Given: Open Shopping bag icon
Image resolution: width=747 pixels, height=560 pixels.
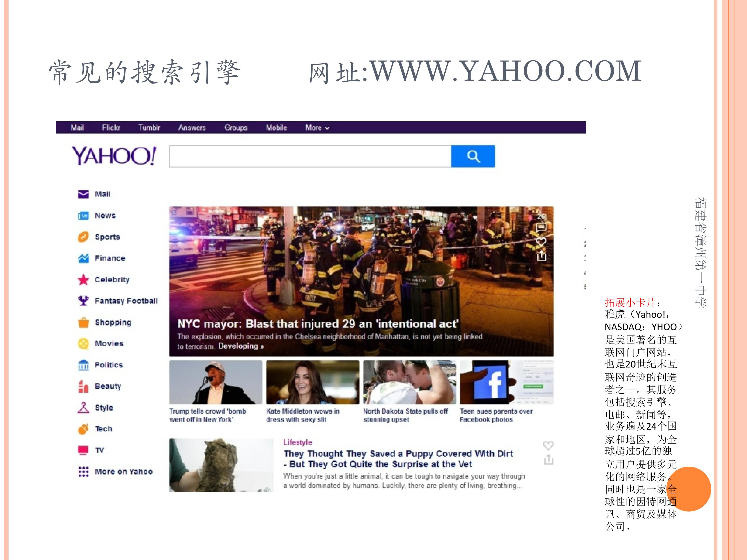Looking at the screenshot, I should point(83,322).
